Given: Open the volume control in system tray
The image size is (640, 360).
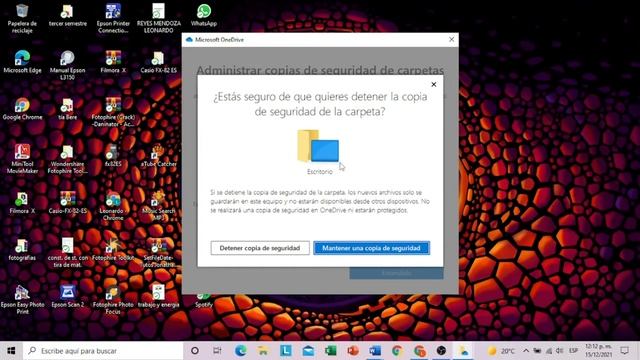Looking at the screenshot, I should pos(560,351).
